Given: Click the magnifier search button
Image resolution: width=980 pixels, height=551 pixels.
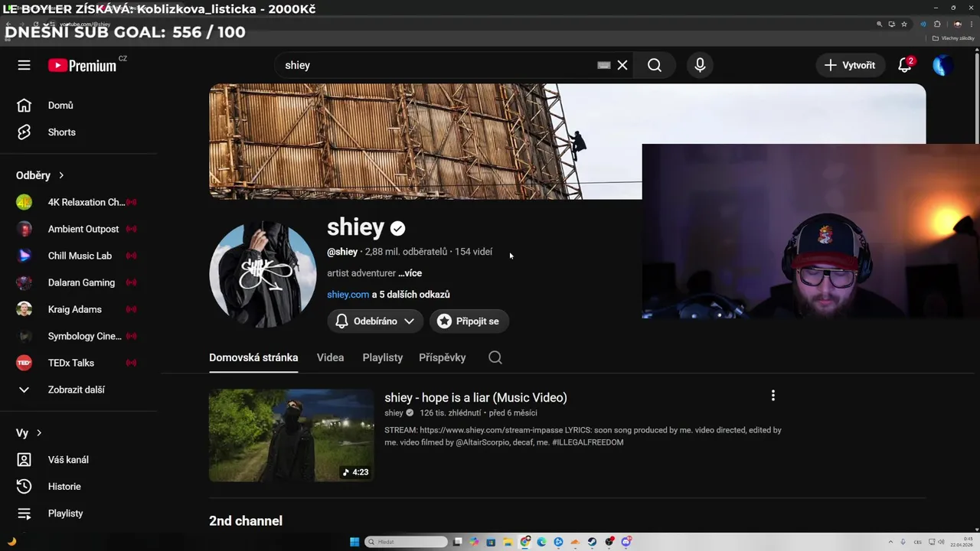Looking at the screenshot, I should [x=655, y=65].
